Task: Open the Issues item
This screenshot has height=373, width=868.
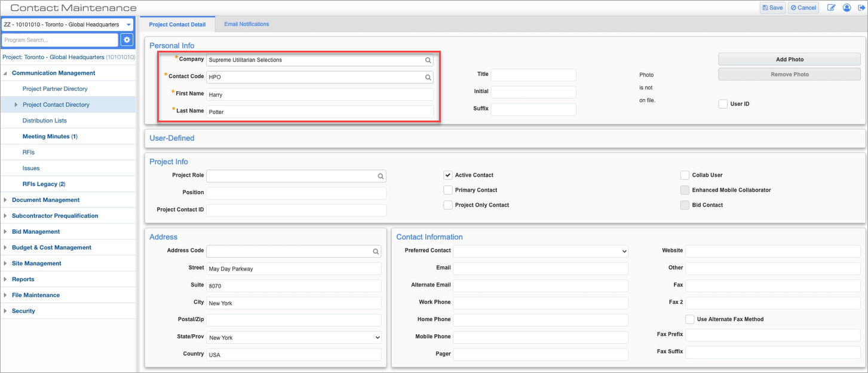Action: tap(31, 168)
